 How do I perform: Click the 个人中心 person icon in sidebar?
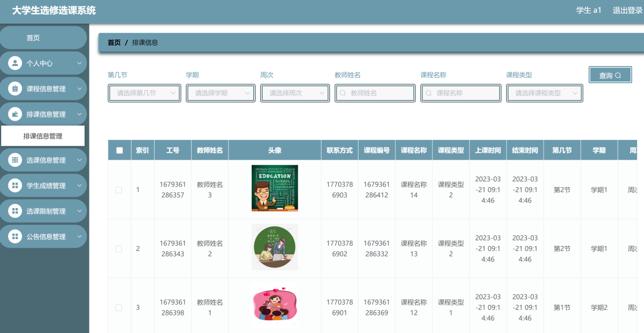(15, 63)
